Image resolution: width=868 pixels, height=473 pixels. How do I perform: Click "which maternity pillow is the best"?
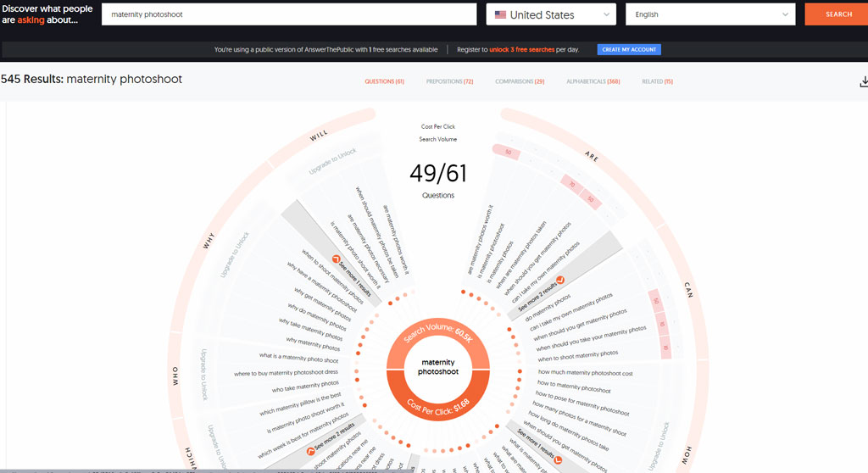301,404
